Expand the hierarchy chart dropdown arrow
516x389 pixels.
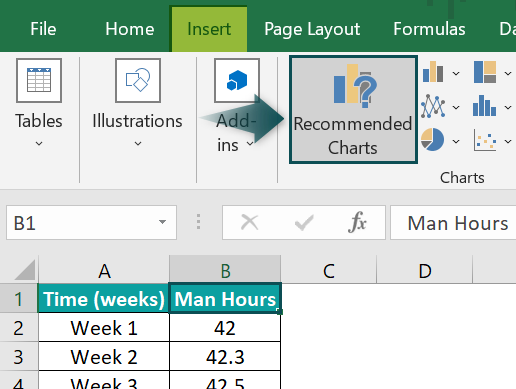point(508,73)
